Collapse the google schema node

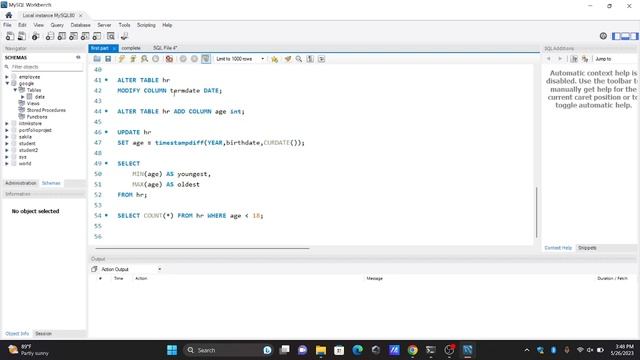7,83
